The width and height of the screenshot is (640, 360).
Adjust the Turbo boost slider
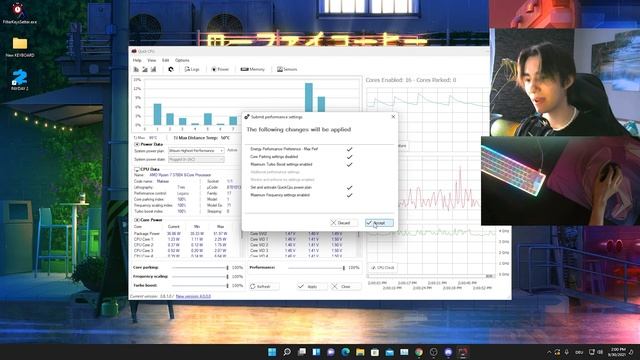[200, 286]
